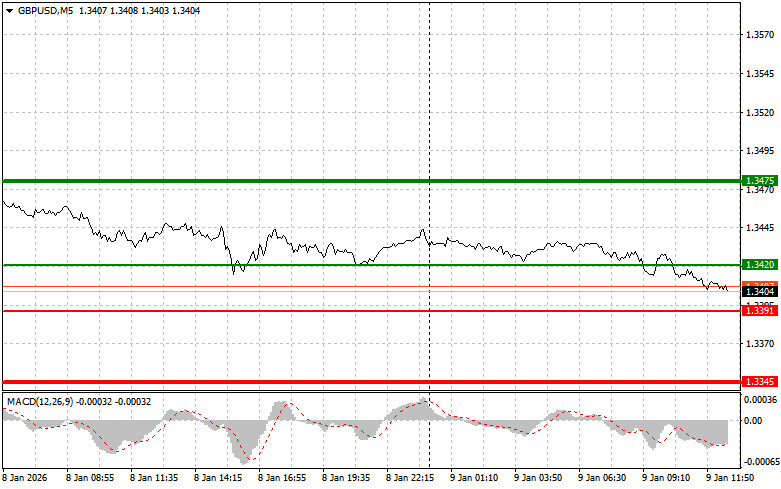
Task: Click the red 1.3391 price label
Action: click(760, 311)
